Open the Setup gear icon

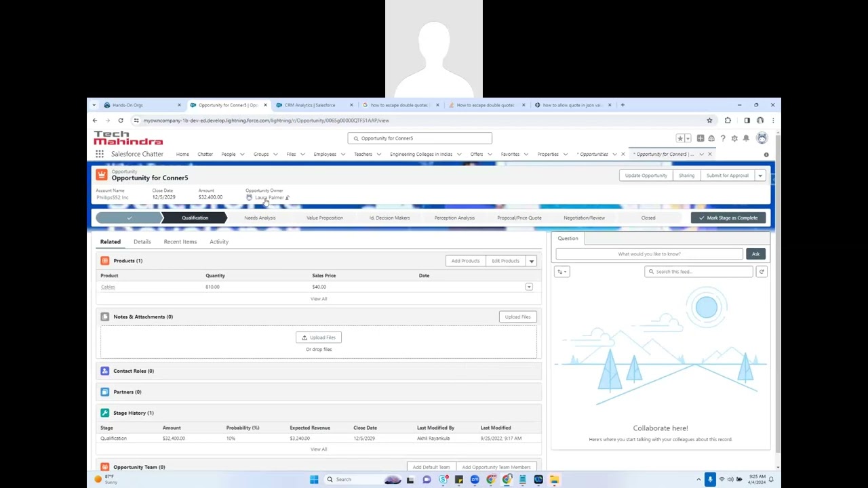coord(734,138)
